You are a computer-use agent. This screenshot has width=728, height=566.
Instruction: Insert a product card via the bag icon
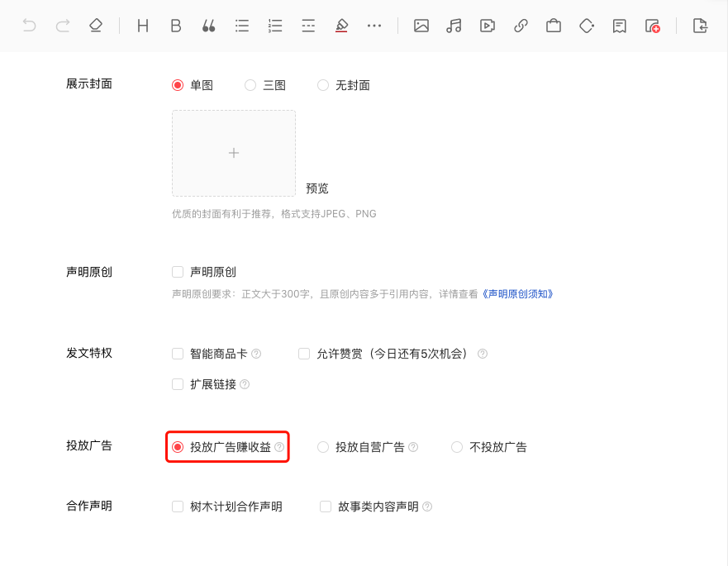tap(553, 26)
